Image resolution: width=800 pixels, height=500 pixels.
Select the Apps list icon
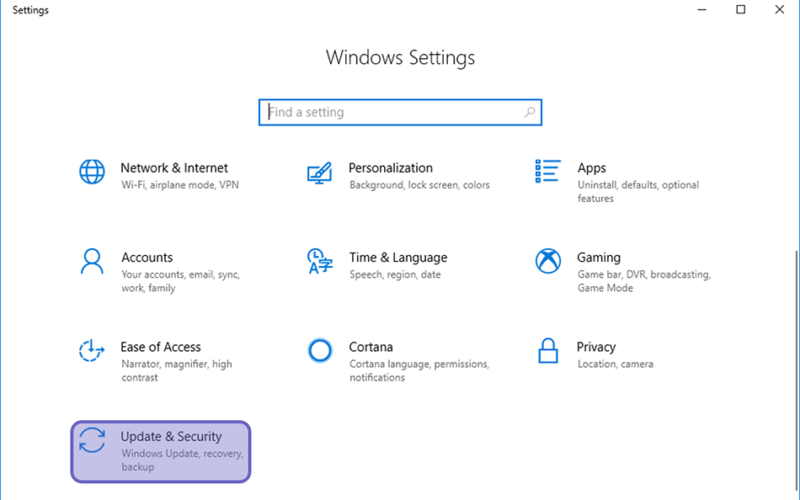(x=548, y=171)
